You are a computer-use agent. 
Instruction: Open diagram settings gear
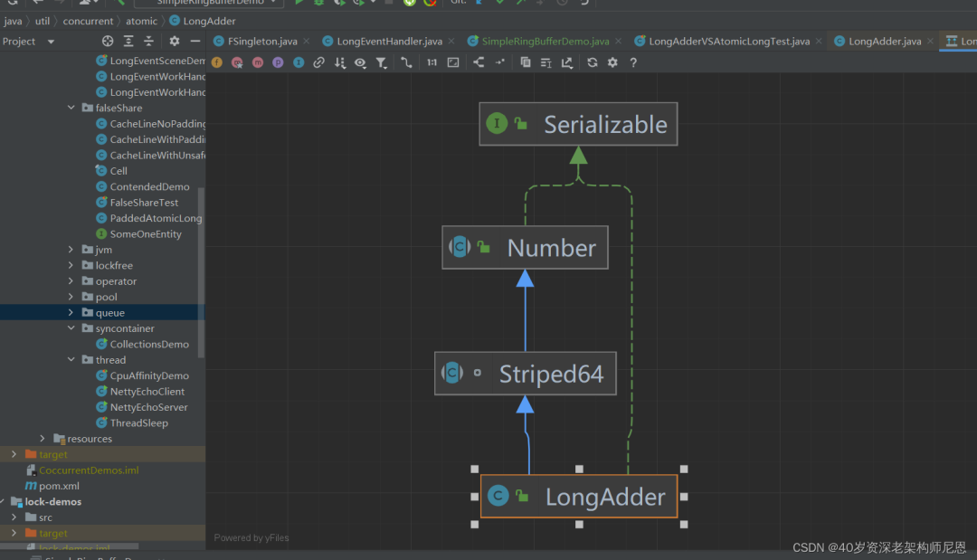pyautogui.click(x=612, y=62)
